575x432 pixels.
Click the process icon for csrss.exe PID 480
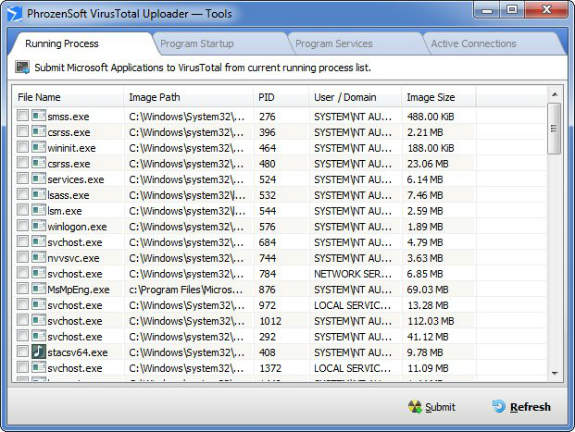39,163
